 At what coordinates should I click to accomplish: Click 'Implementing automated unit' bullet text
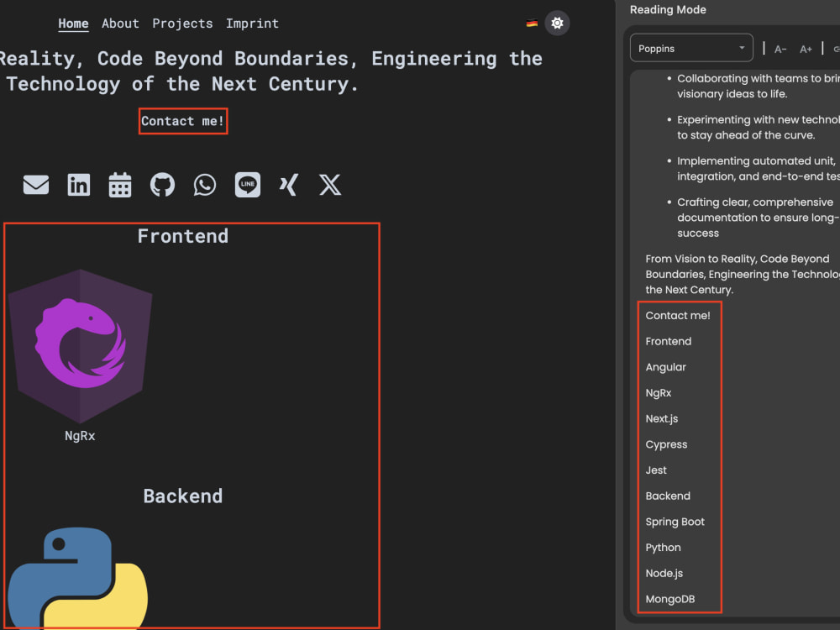(x=758, y=168)
